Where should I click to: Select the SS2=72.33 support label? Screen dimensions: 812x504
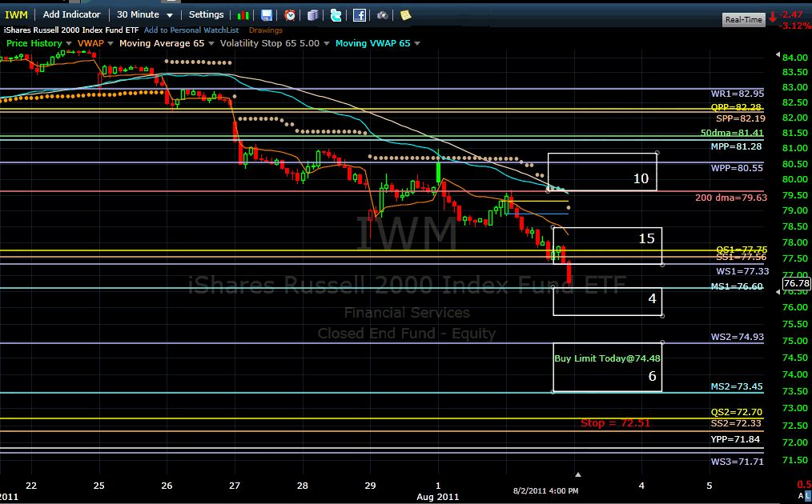pyautogui.click(x=736, y=423)
